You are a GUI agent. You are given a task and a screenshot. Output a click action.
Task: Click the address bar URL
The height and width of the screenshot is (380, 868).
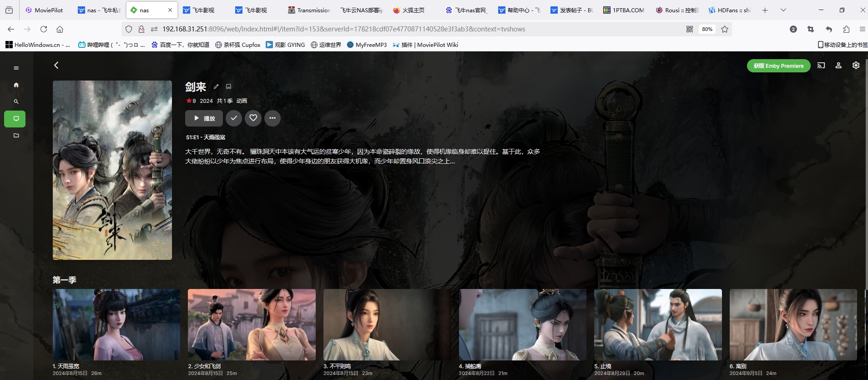(343, 29)
